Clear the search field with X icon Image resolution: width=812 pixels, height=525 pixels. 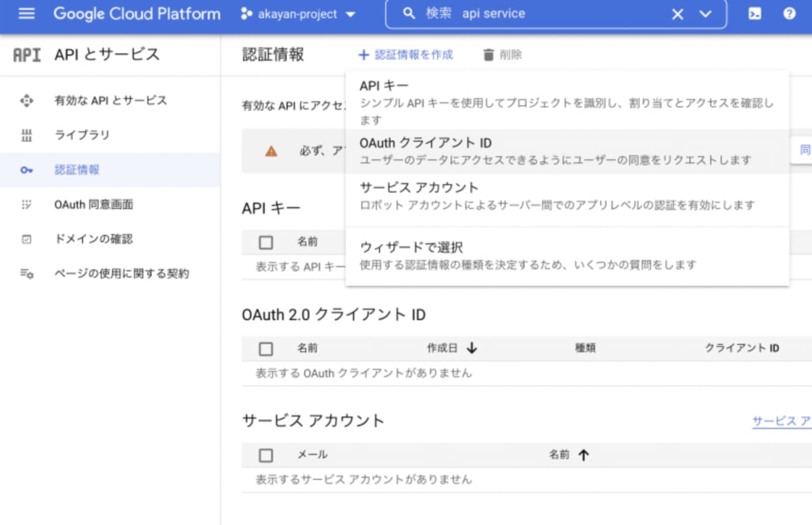point(677,14)
